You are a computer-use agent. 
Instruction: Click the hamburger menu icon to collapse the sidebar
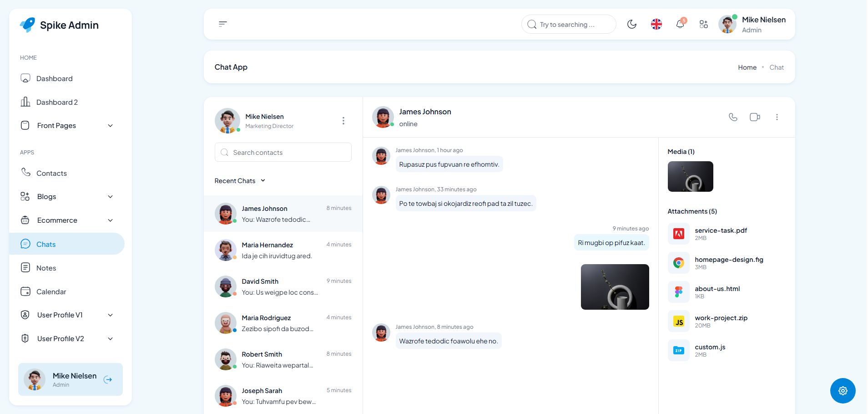tap(223, 24)
